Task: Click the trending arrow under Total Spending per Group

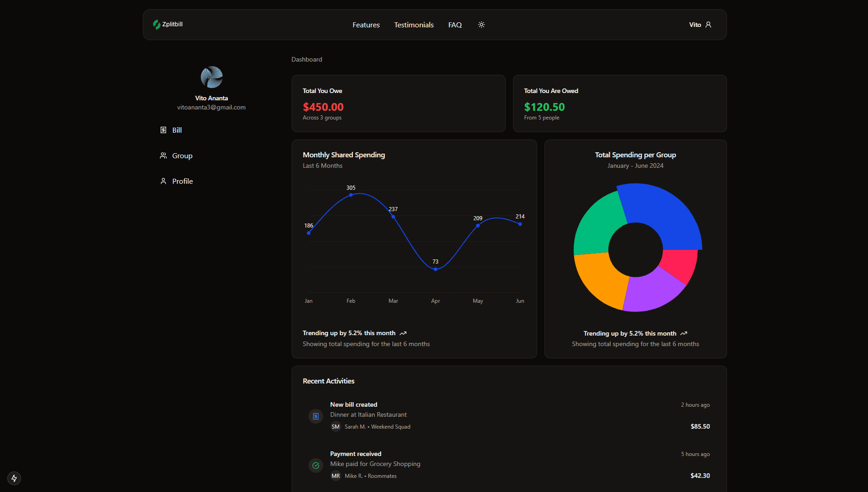Action: (684, 333)
